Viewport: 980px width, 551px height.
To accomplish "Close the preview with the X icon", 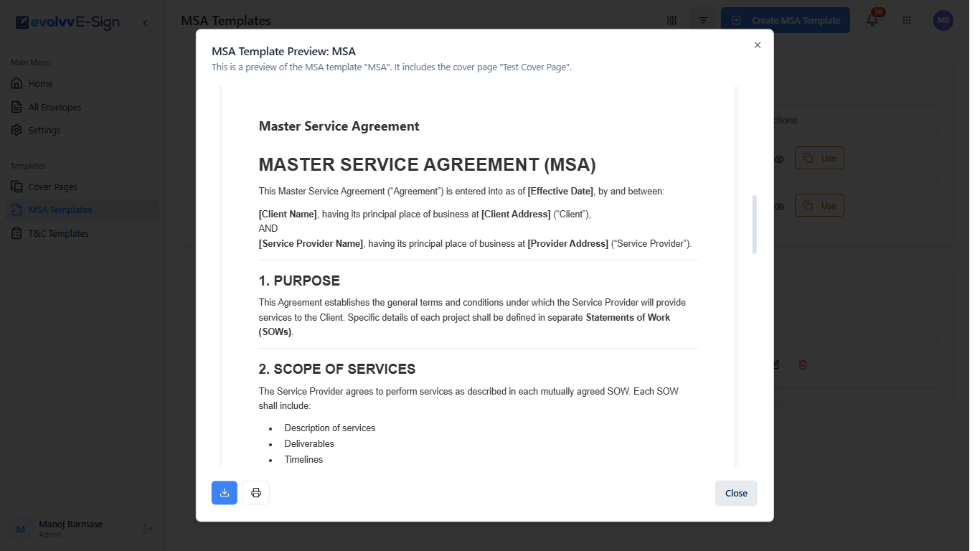I will click(x=757, y=45).
